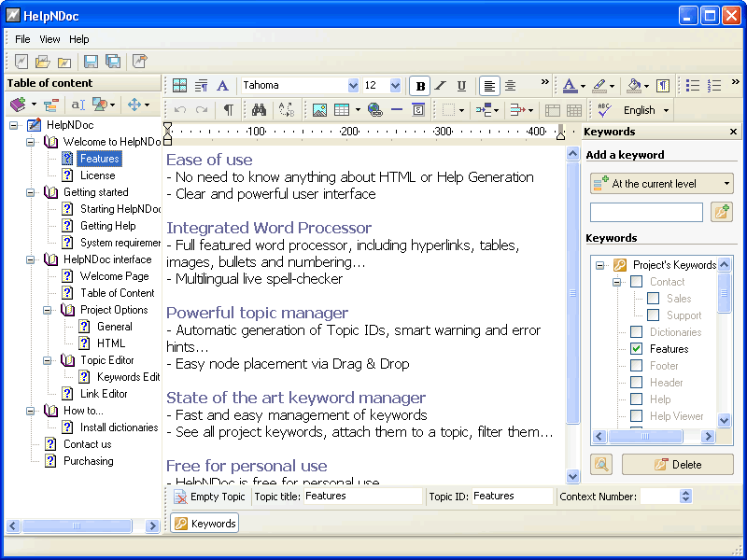Click the bulleted list icon
747x560 pixels.
[693, 86]
